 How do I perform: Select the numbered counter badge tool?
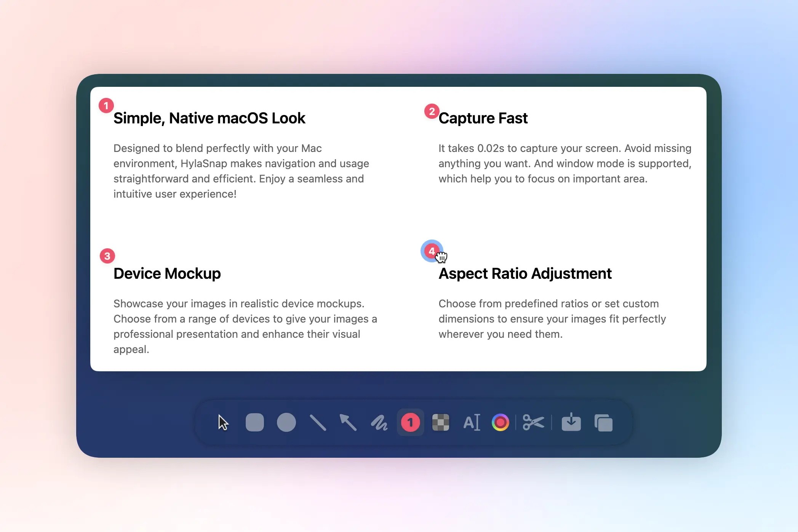[x=410, y=422]
